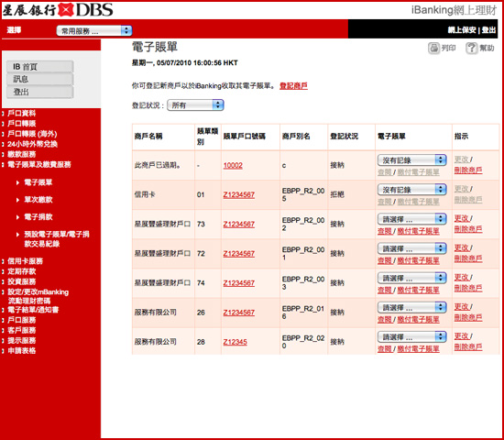Open the 常用服務 dropdown in the top bar
The width and height of the screenshot is (504, 440).
pyautogui.click(x=94, y=31)
